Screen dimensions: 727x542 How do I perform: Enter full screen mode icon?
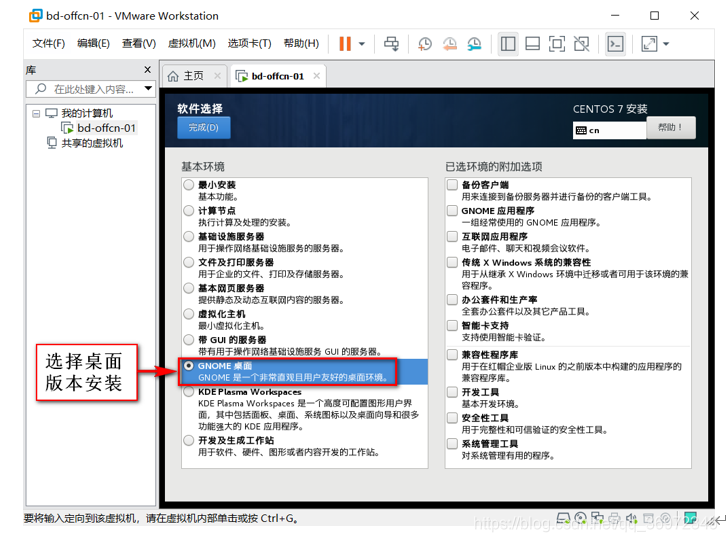pyautogui.click(x=557, y=44)
